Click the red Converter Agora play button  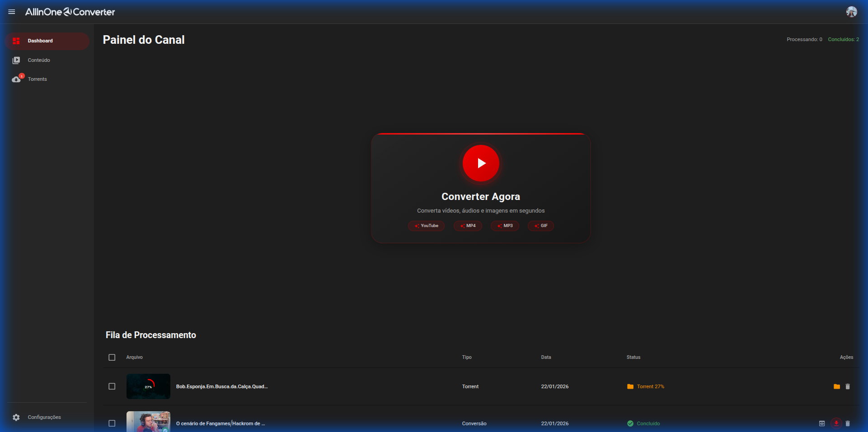click(x=481, y=163)
